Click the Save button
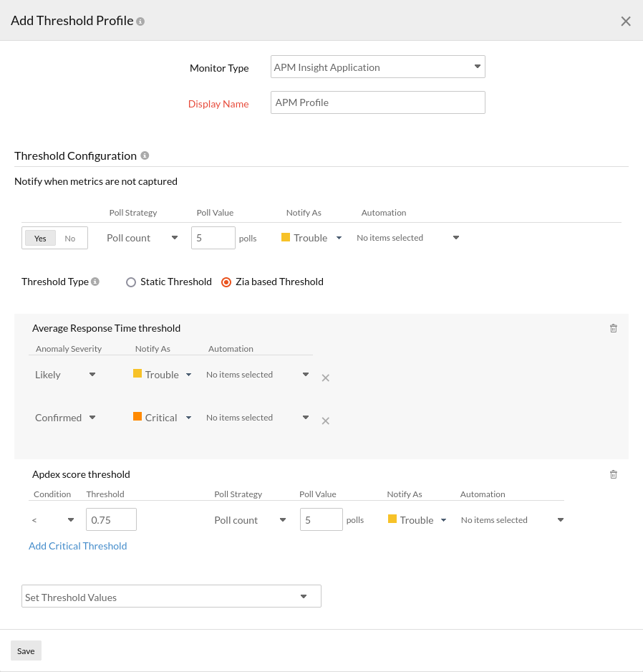643x672 pixels. coord(25,651)
